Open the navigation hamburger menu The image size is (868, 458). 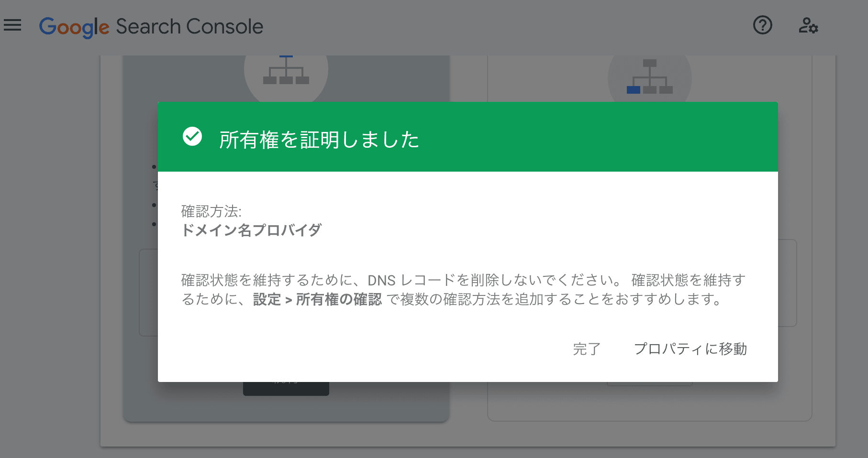click(12, 25)
